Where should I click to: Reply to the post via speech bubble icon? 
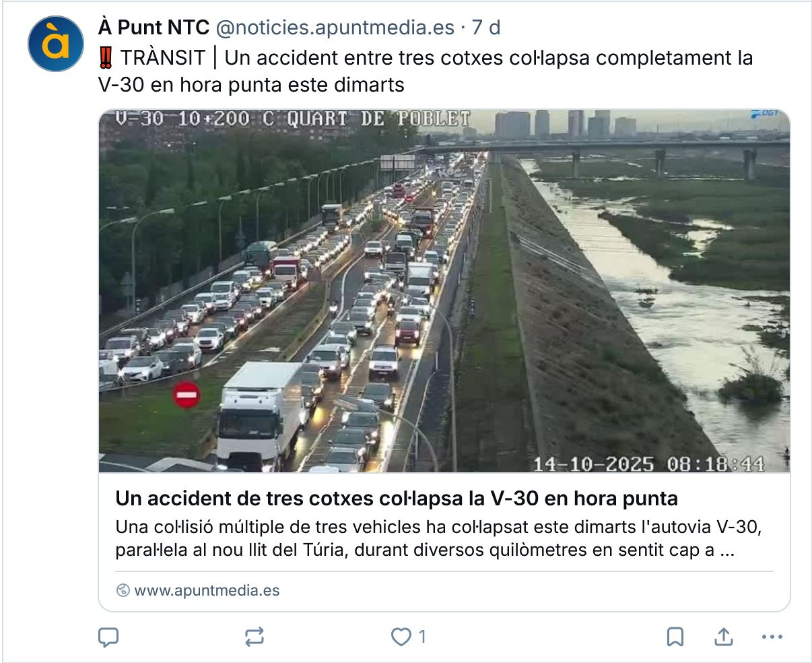[108, 637]
